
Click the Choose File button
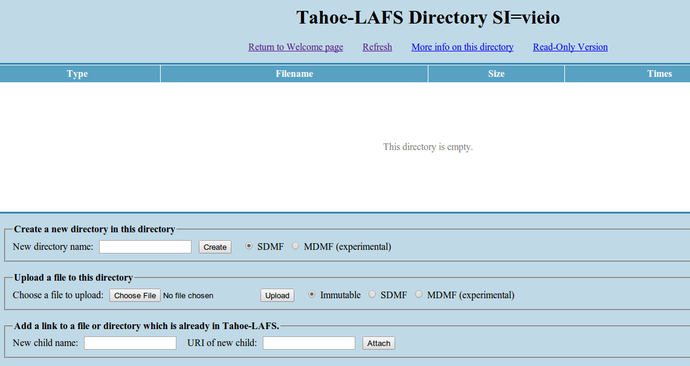coord(135,296)
